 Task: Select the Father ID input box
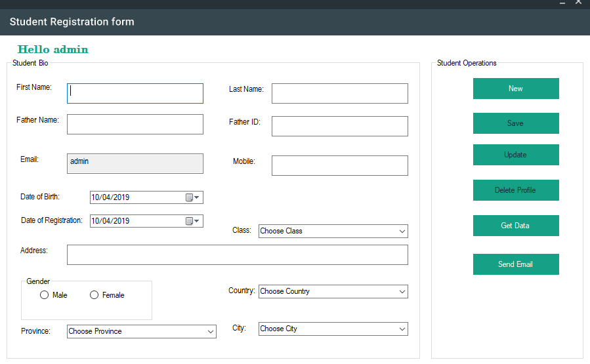340,127
